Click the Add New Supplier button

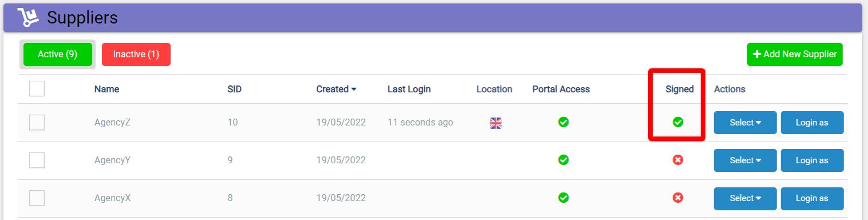(795, 54)
